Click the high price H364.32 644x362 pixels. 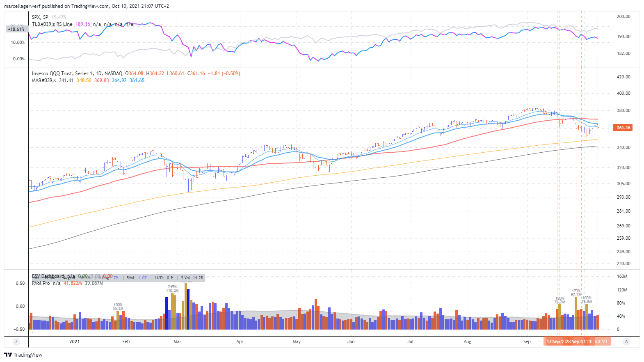[155, 73]
